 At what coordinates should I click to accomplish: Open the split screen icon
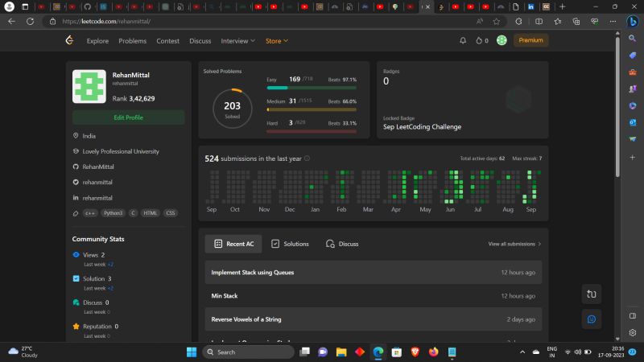click(539, 22)
